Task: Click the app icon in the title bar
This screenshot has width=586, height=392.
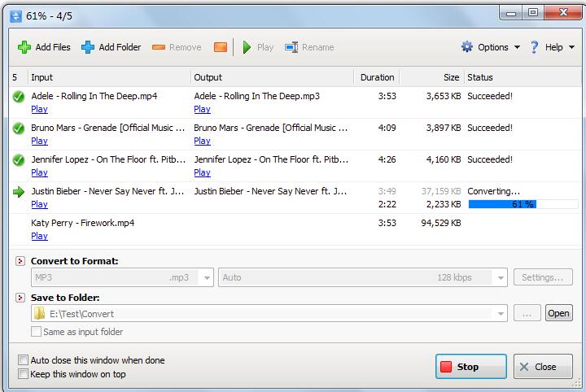Action: [15, 16]
